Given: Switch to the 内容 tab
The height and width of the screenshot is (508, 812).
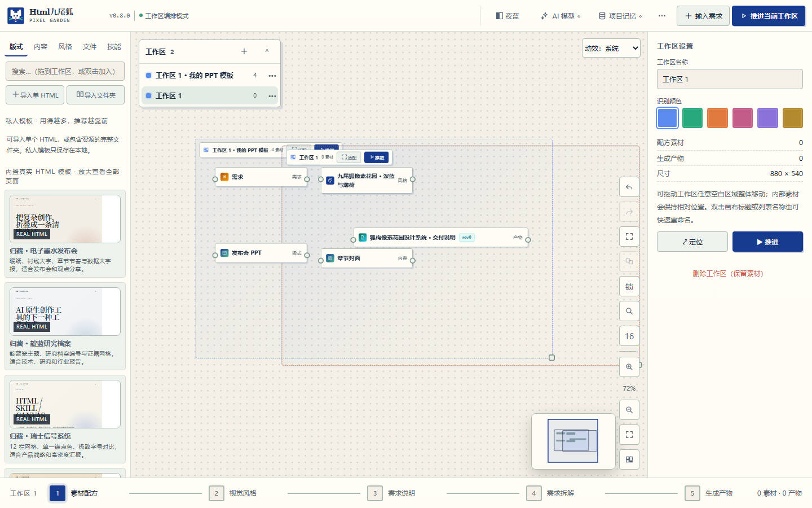Looking at the screenshot, I should 41,47.
